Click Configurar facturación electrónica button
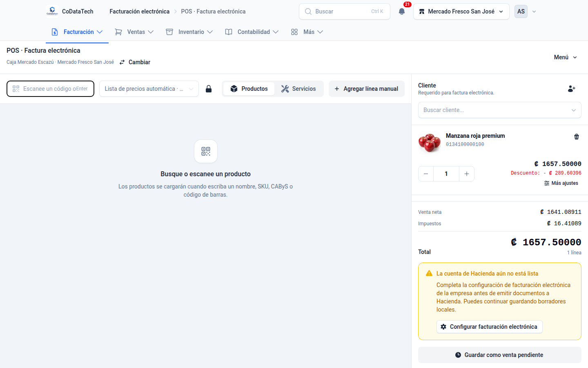The width and height of the screenshot is (588, 368). point(490,327)
